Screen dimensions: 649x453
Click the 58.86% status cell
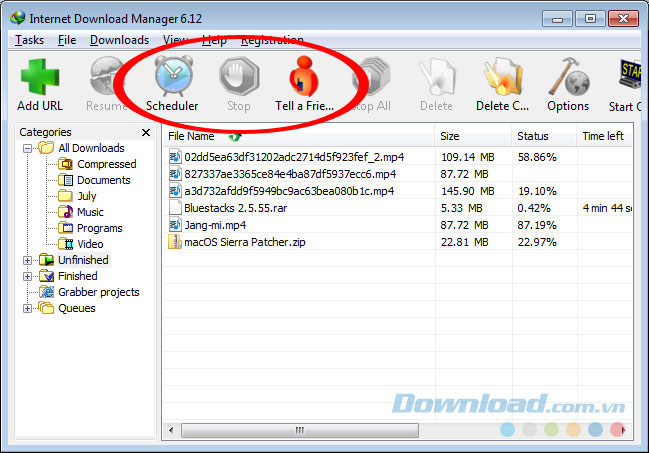[x=537, y=157]
